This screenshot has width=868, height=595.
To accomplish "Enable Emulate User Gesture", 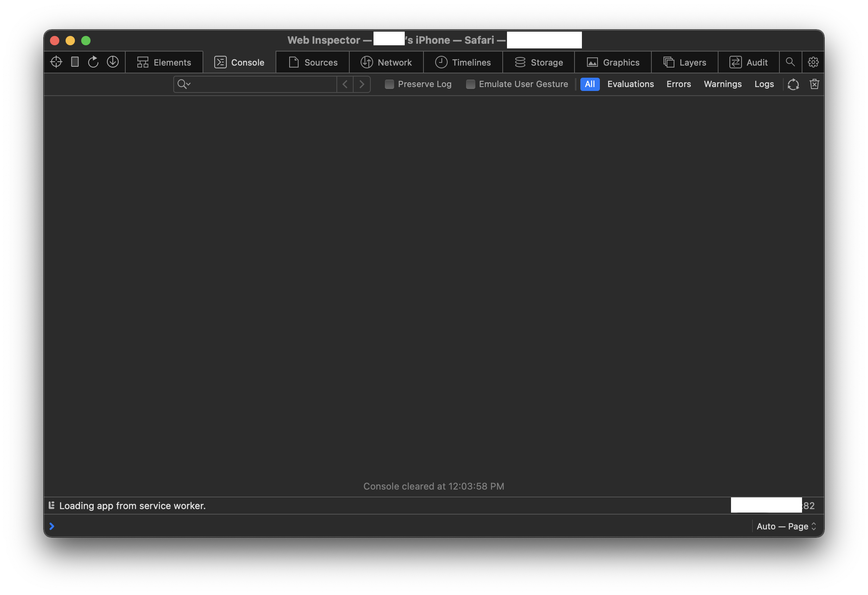I will (471, 84).
